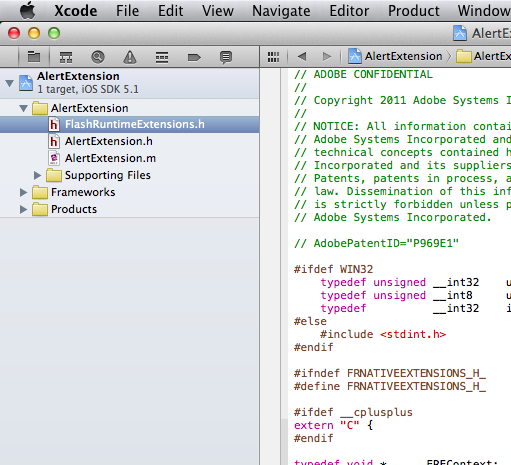Click the #ifndef FRNATIVEEXTENSIONS_H_ line
This screenshot has height=465, width=511.
tap(390, 373)
